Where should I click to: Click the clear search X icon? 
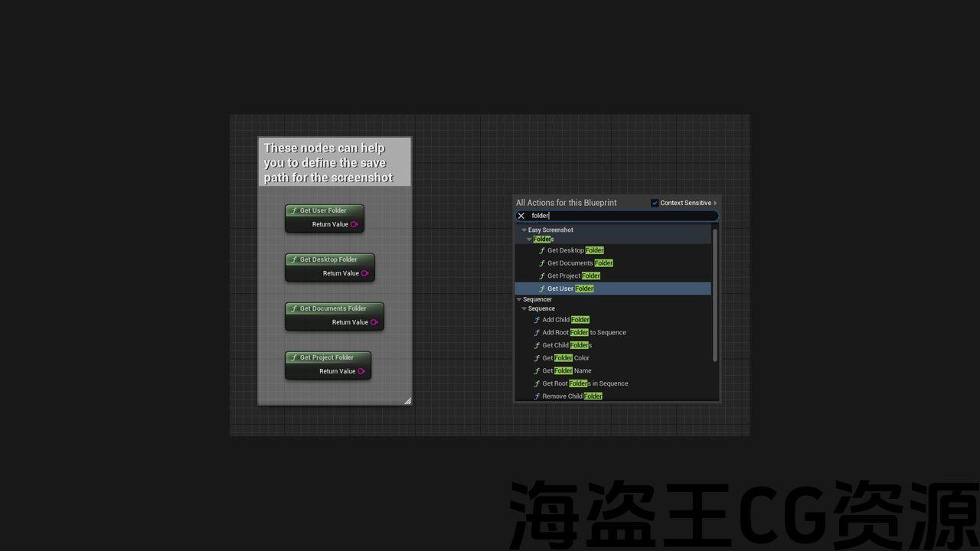pyautogui.click(x=521, y=216)
